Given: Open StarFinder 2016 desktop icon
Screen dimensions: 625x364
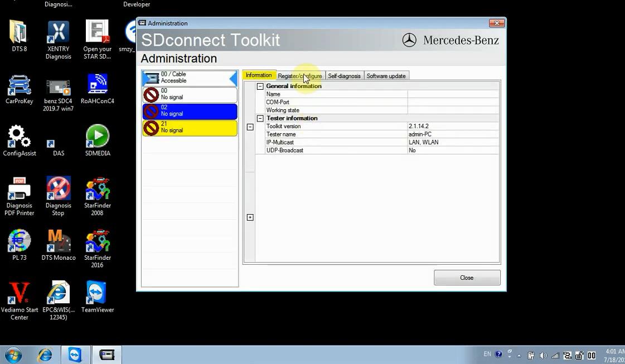Looking at the screenshot, I should pyautogui.click(x=97, y=249).
